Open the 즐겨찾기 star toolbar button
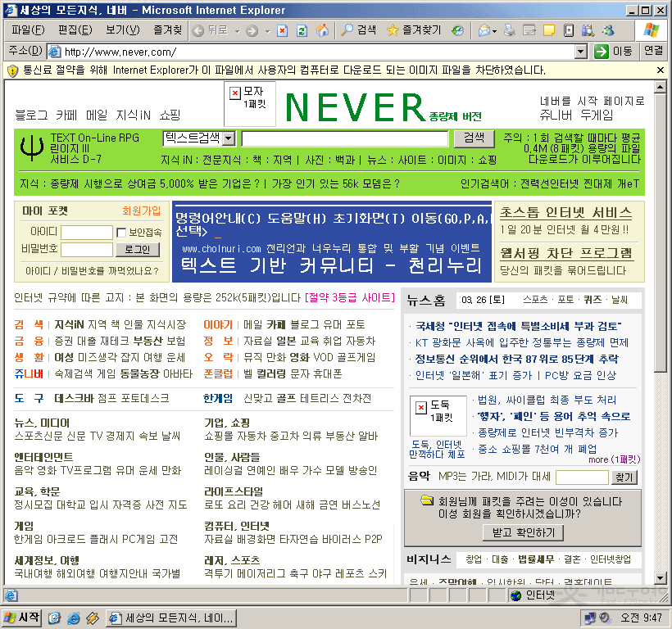Image resolution: width=672 pixels, height=629 pixels. [414, 30]
